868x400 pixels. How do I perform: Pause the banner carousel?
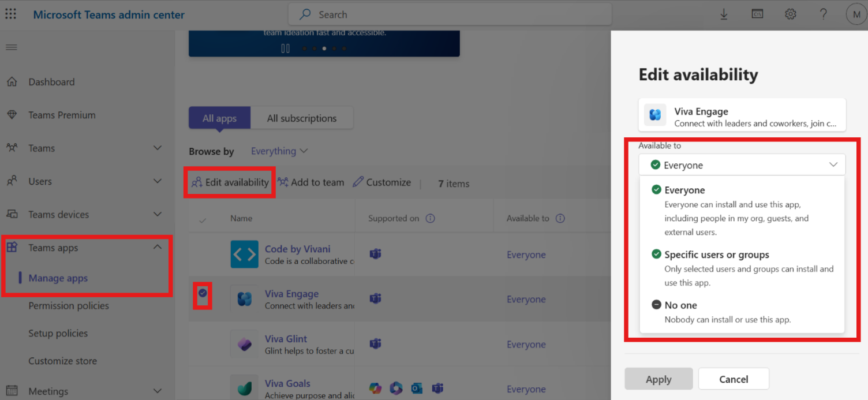[x=285, y=48]
